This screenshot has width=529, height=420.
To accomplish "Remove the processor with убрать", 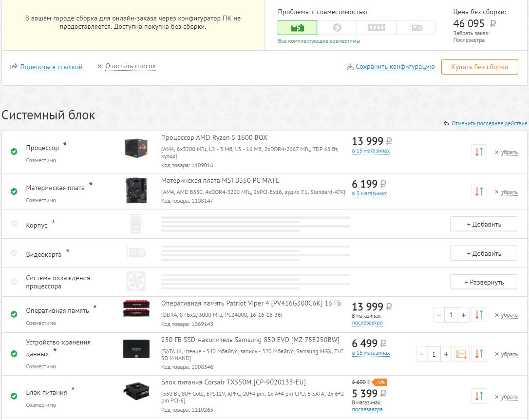I will click(509, 152).
